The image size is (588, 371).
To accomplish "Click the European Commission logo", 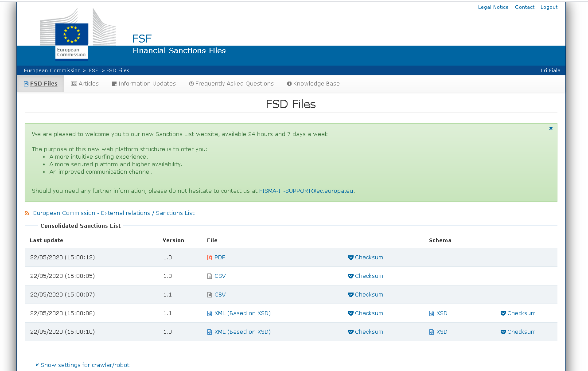I will point(72,41).
